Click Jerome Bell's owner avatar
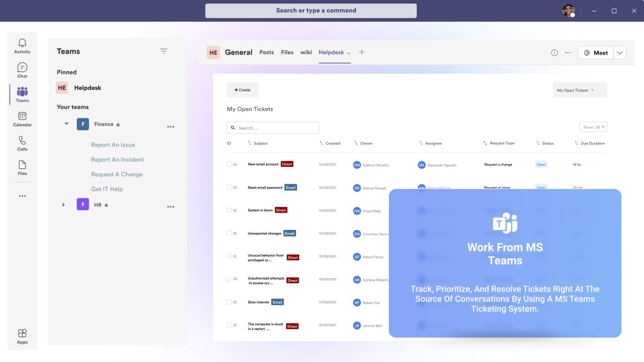Screen dimensions: 644x362 pyautogui.click(x=357, y=325)
